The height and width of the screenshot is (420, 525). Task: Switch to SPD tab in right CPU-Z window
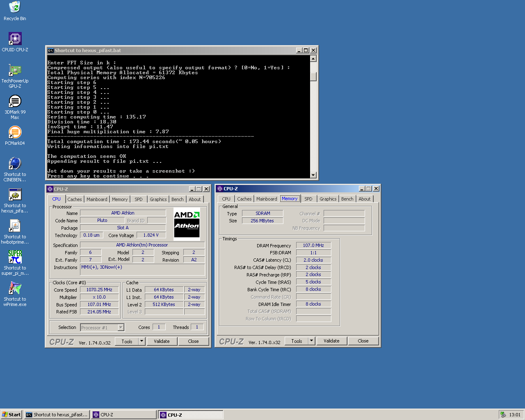(x=308, y=199)
